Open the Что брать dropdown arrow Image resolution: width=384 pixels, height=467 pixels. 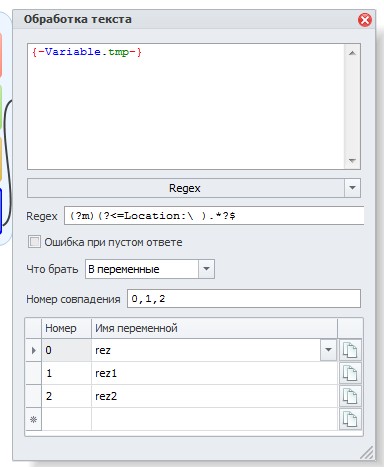pos(206,269)
